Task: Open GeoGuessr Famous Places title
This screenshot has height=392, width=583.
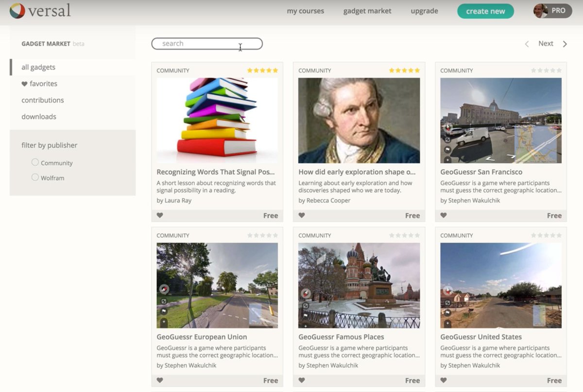Action: (341, 337)
